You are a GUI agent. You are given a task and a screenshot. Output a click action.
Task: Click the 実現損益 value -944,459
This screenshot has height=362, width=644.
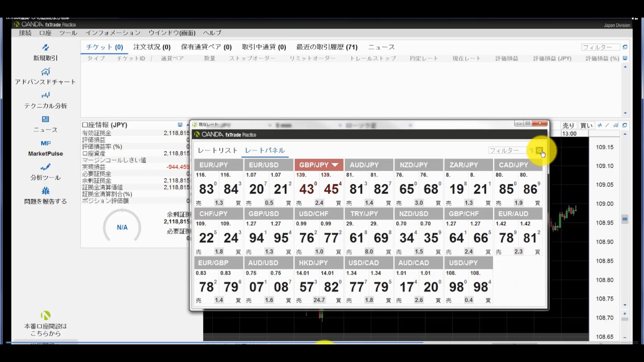coord(178,167)
